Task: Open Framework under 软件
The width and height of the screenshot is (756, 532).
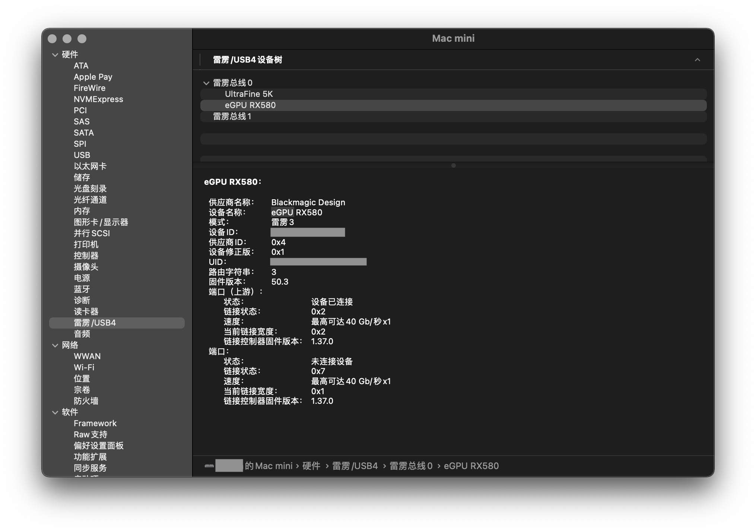Action: (x=95, y=423)
